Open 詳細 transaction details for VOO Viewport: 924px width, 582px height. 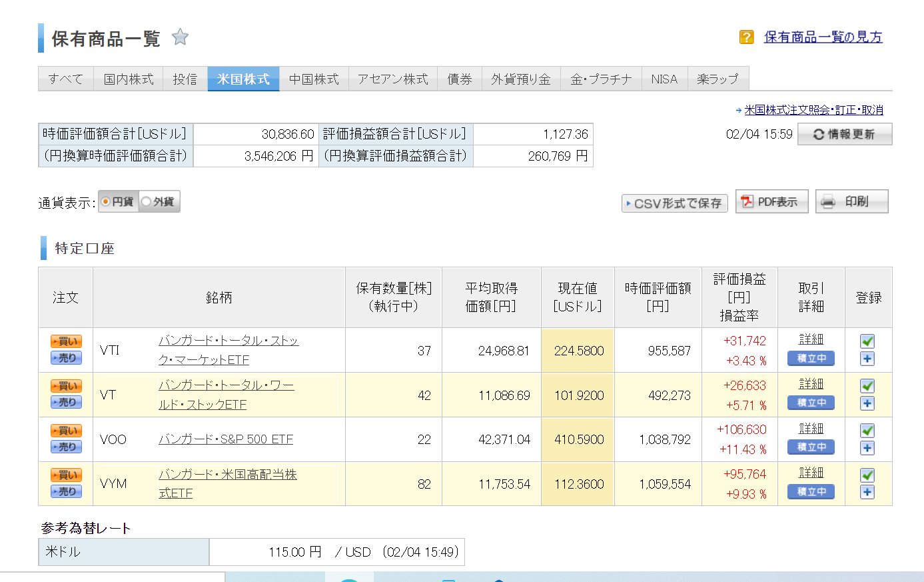811,429
